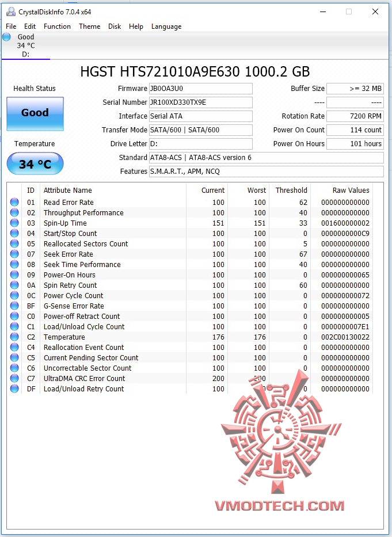This screenshot has height=537, width=392.
Task: Minimize the CrystalDiskInfo window
Action: (323, 12)
